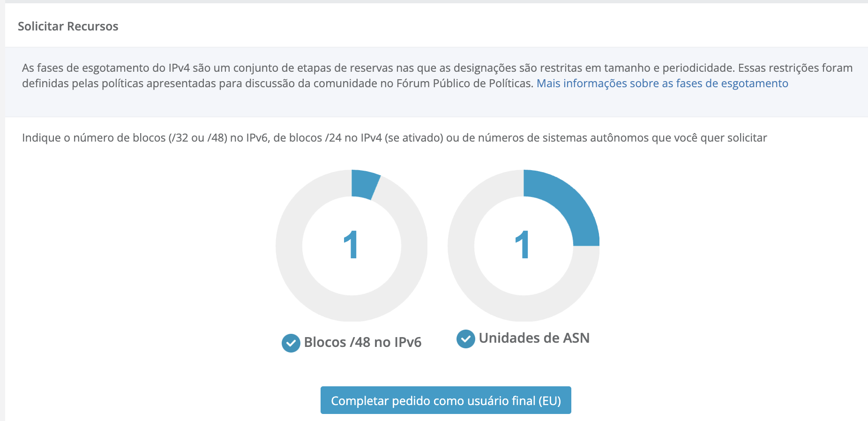Click the number 1 inside the IPv6 dial
Screen dimensions: 868x421
click(x=351, y=245)
